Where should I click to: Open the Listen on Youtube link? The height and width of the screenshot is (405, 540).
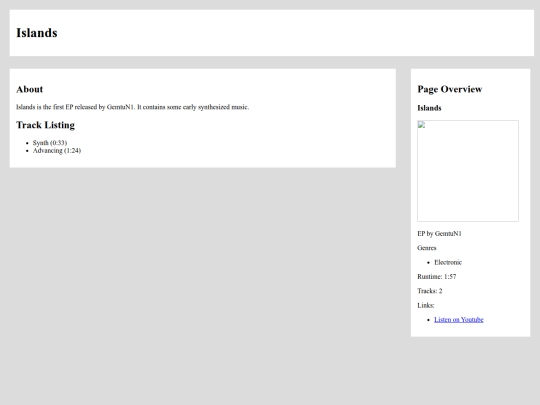click(459, 320)
